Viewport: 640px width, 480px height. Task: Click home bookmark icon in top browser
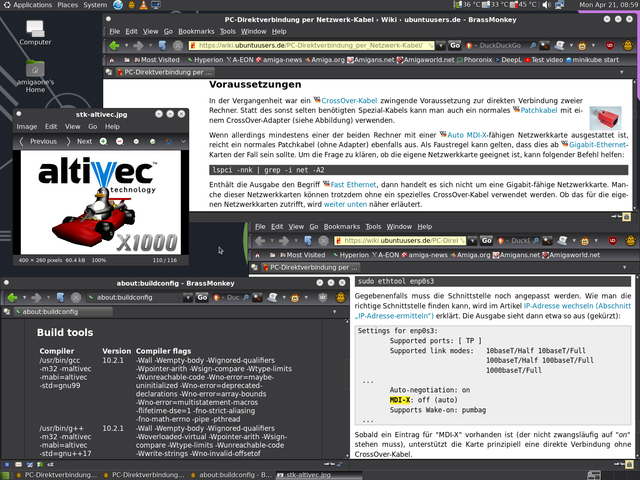(112, 60)
